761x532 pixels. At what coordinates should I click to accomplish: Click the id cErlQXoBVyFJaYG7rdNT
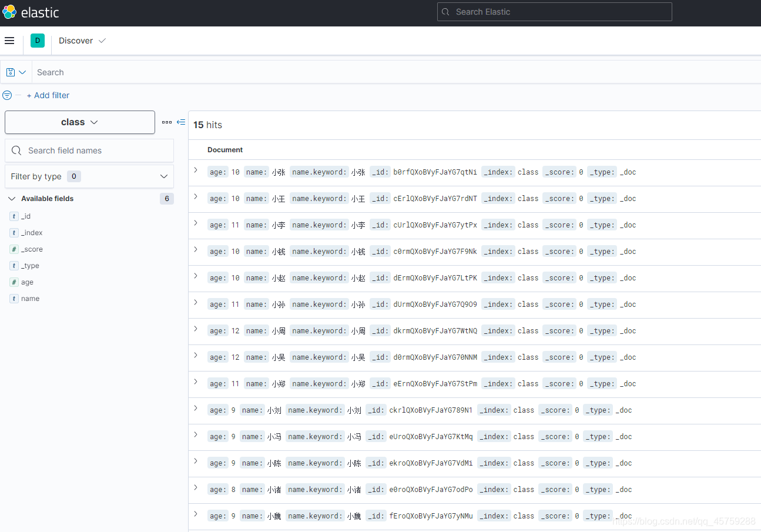tap(435, 199)
